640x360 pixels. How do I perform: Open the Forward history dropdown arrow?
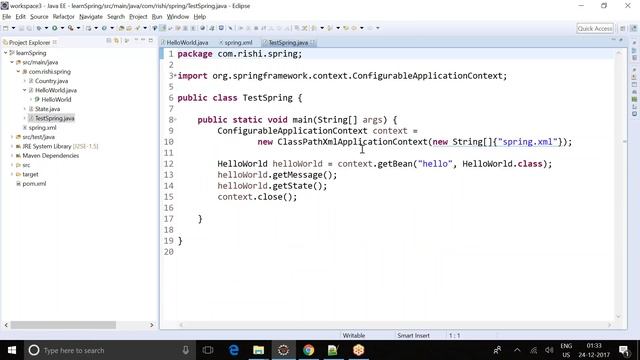click(378, 28)
